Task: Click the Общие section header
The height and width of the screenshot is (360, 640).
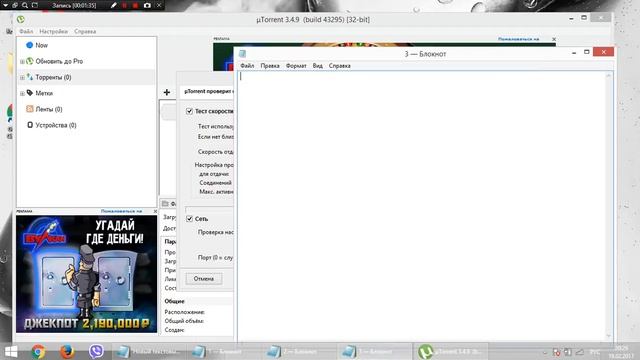Action: coord(174,301)
